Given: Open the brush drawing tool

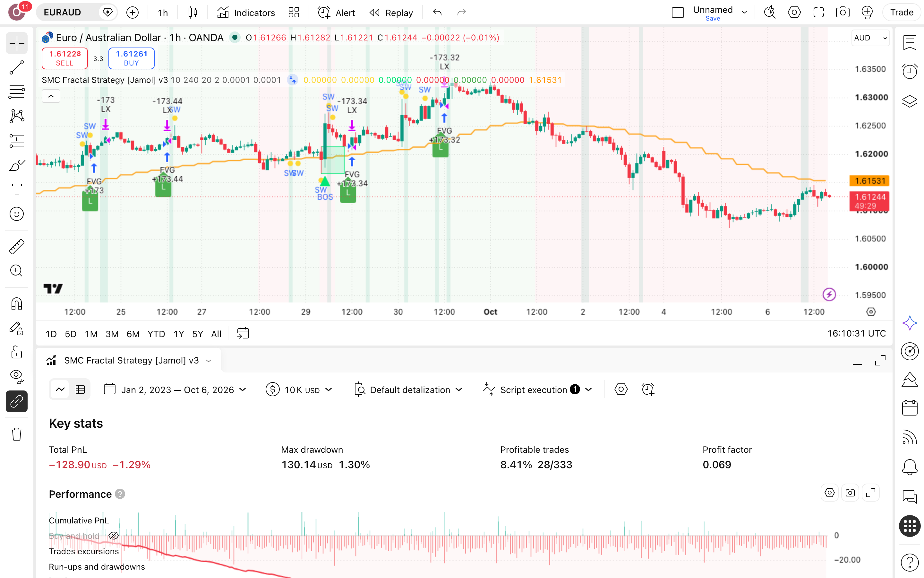Looking at the screenshot, I should coord(16,165).
